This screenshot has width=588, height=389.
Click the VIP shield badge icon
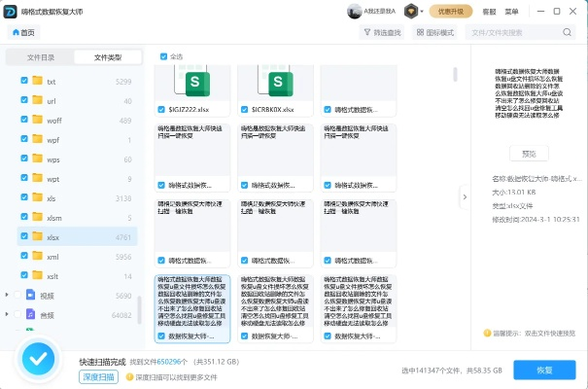pyautogui.click(x=412, y=12)
